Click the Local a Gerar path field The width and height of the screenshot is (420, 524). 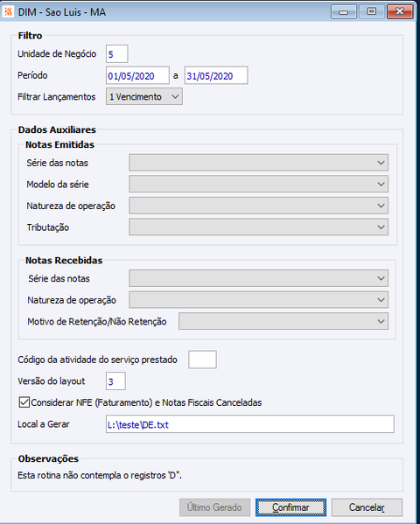point(249,424)
